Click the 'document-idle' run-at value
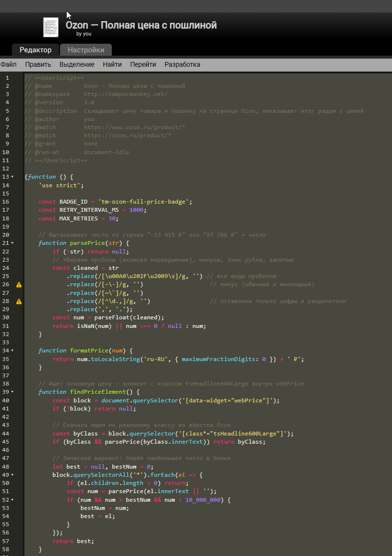392x556 pixels. (x=107, y=152)
